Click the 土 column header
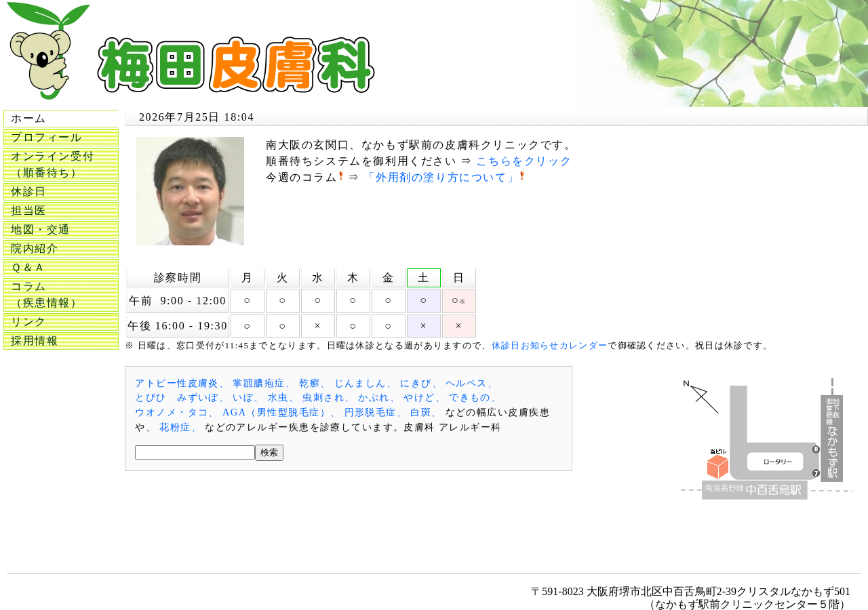Screen dimensions: 868x610 (x=424, y=278)
